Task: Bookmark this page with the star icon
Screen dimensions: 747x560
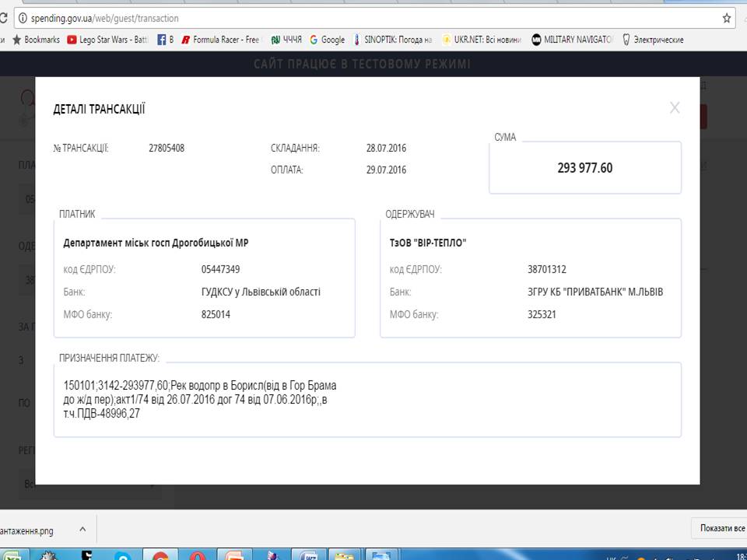Action: tap(726, 18)
